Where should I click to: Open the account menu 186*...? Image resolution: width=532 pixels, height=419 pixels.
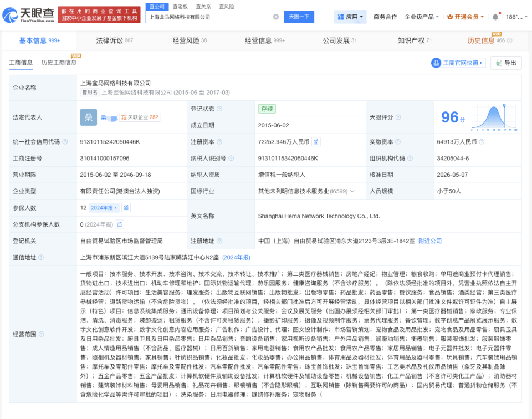[516, 17]
